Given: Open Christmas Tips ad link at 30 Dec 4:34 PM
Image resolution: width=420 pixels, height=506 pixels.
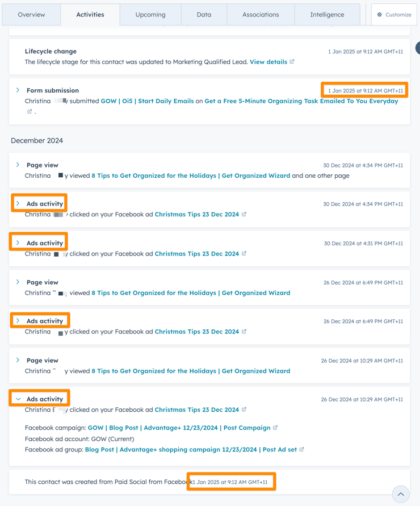Looking at the screenshot, I should (x=197, y=214).
